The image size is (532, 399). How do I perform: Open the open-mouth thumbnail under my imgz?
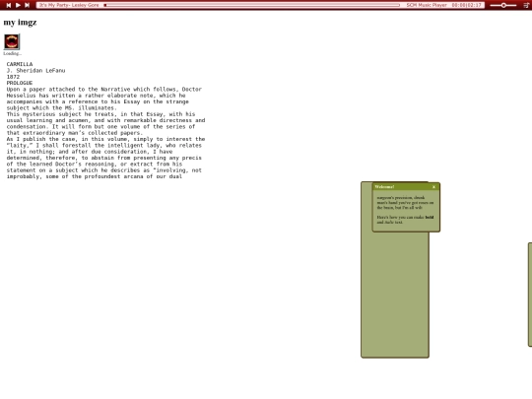[12, 41]
